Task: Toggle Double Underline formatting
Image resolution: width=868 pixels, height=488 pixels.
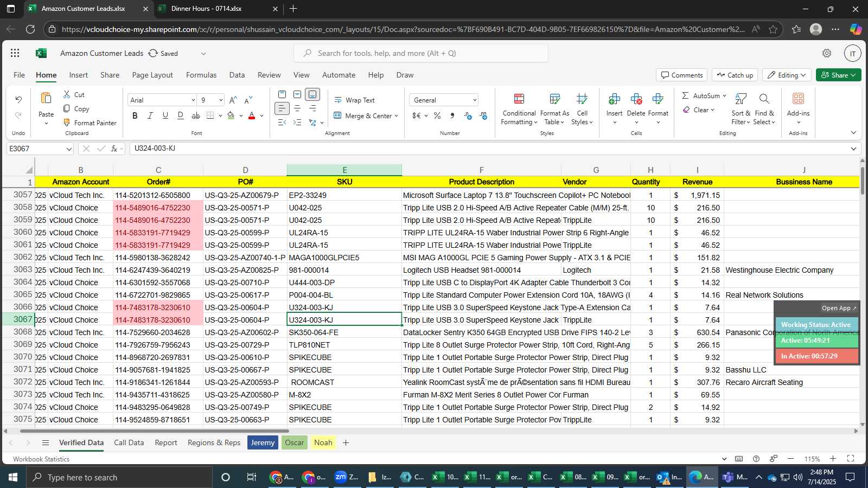Action: 181,115
